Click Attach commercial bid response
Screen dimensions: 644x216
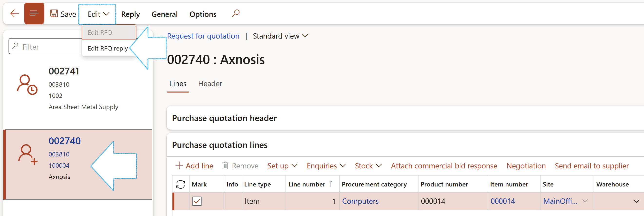tap(444, 166)
